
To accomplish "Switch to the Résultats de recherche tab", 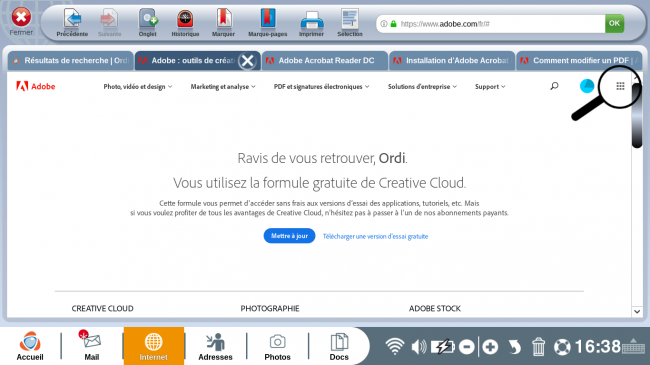I will pyautogui.click(x=70, y=61).
